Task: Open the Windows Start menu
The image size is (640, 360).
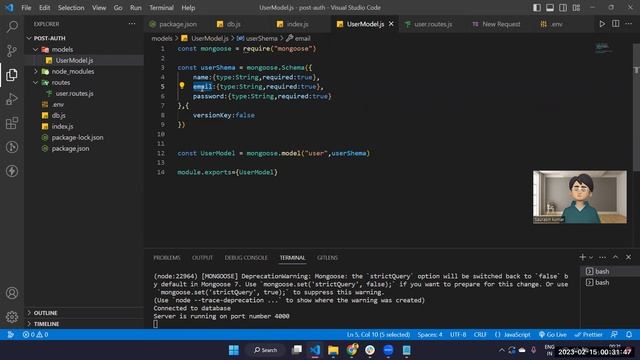Action: point(234,350)
